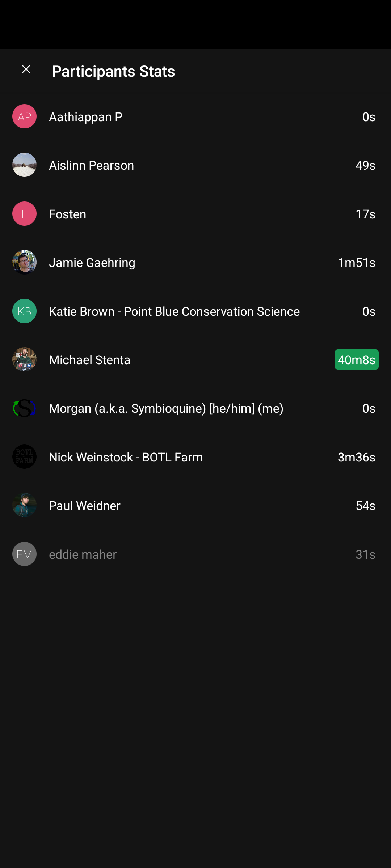Tap Michael Stenta's profile photo
Screen dimensions: 391x868
(x=24, y=359)
